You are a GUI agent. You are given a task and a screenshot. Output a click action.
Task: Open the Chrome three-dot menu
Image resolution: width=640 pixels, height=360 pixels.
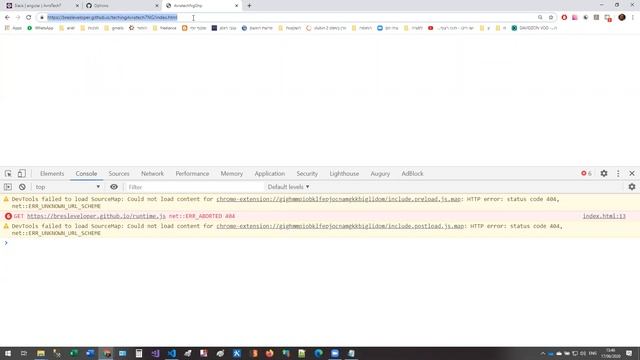pos(633,18)
